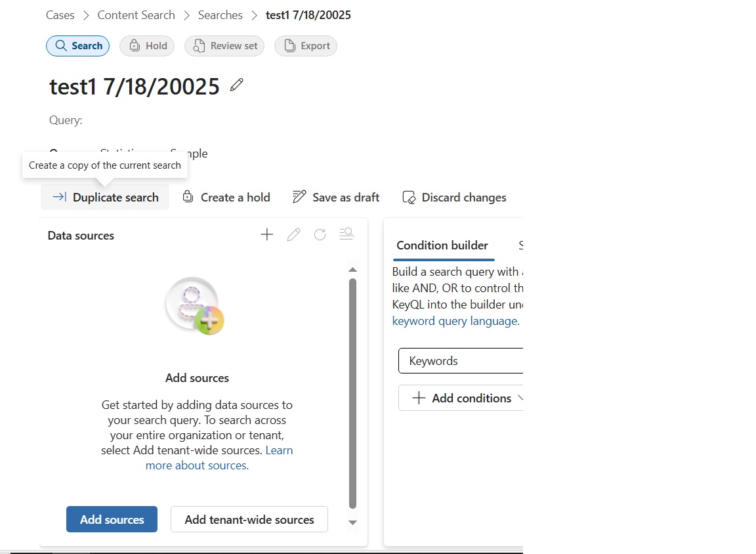Select Add tenant-wide sources

pyautogui.click(x=249, y=519)
